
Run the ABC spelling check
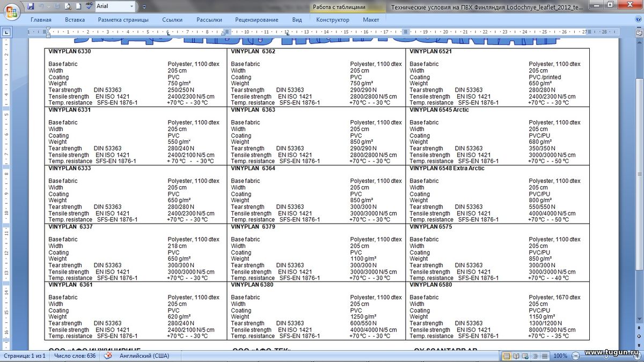[x=89, y=6]
